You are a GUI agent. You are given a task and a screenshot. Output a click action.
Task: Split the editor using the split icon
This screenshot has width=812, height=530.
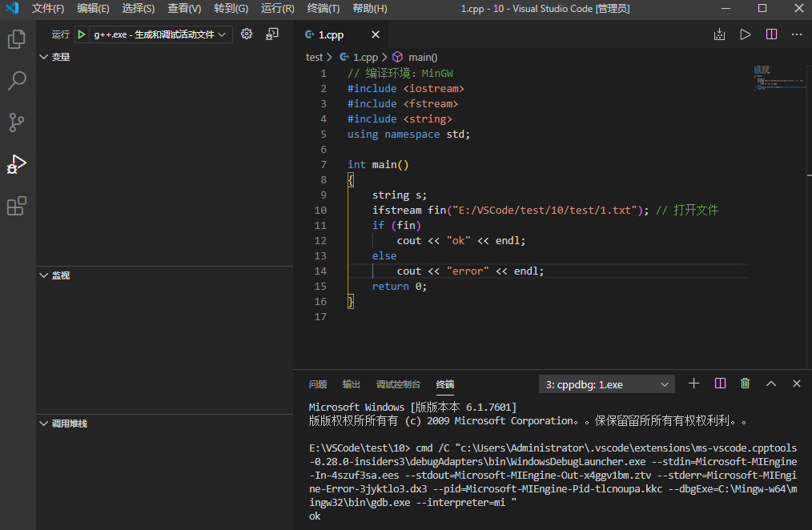(772, 34)
